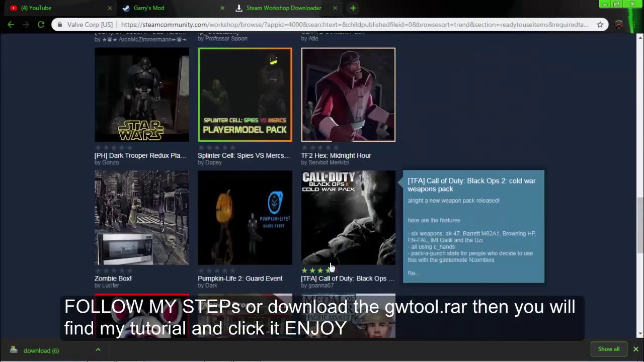The width and height of the screenshot is (644, 362).
Task: Click the Show all downloads button
Action: pyautogui.click(x=609, y=349)
